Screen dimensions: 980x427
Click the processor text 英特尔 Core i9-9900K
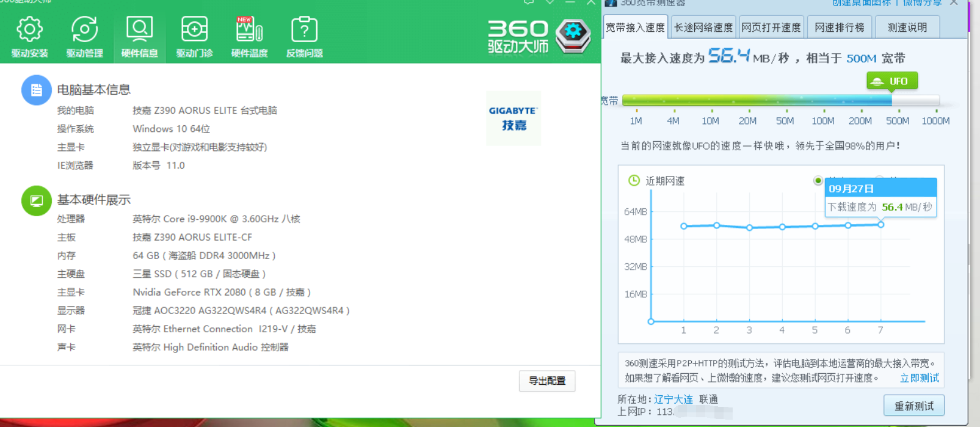click(x=216, y=219)
